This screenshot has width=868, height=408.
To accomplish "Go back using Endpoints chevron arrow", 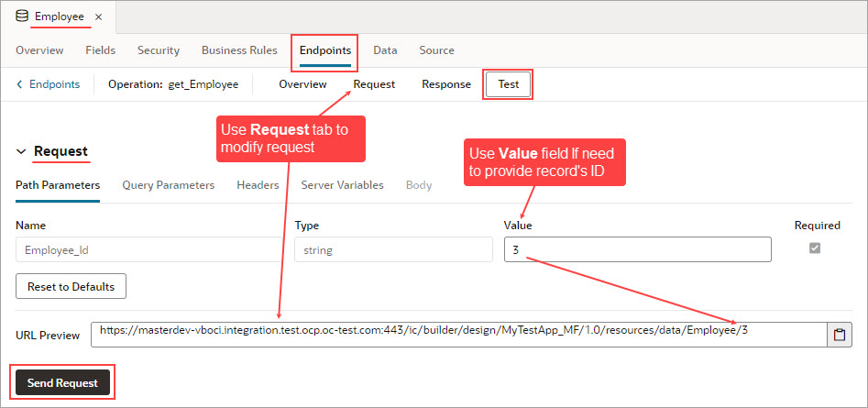I will click(x=20, y=84).
